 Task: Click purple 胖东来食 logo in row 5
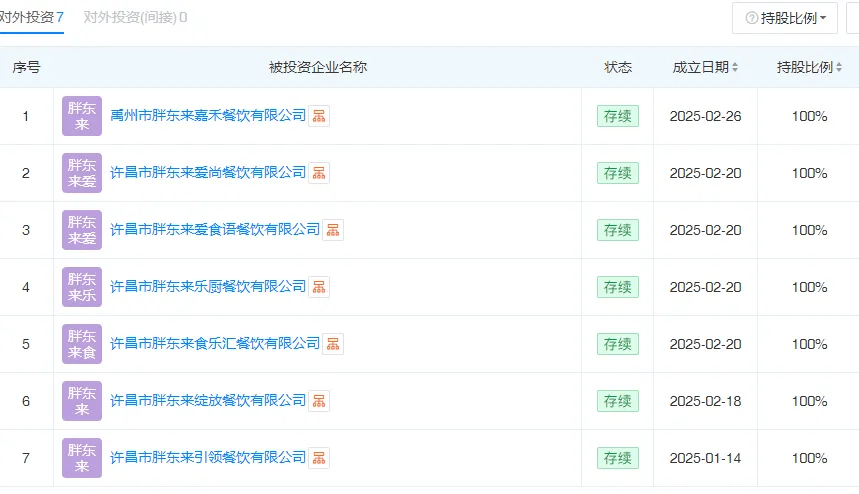(x=82, y=344)
